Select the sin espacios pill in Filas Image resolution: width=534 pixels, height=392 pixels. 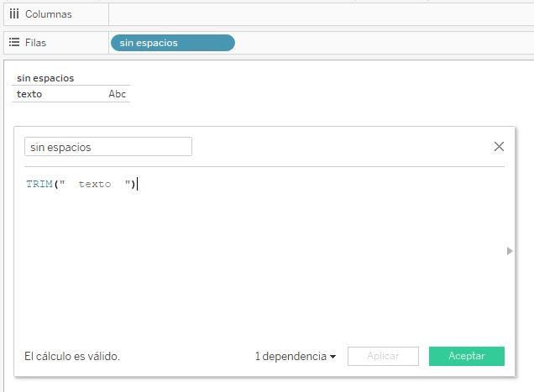[172, 43]
